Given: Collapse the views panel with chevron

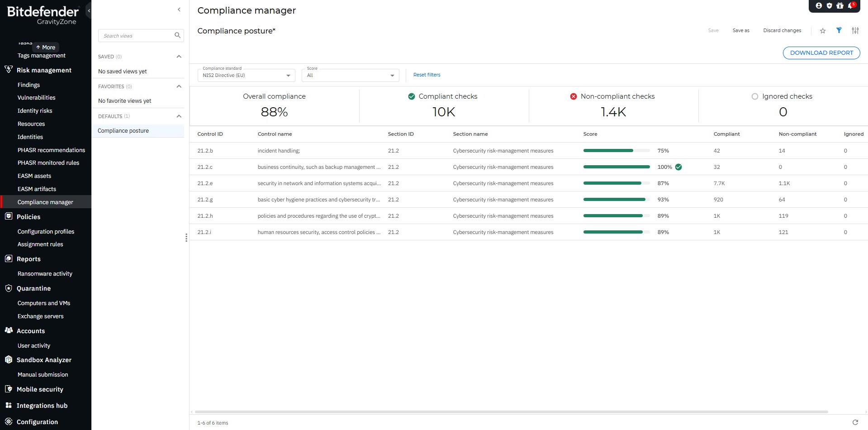Looking at the screenshot, I should (x=179, y=10).
